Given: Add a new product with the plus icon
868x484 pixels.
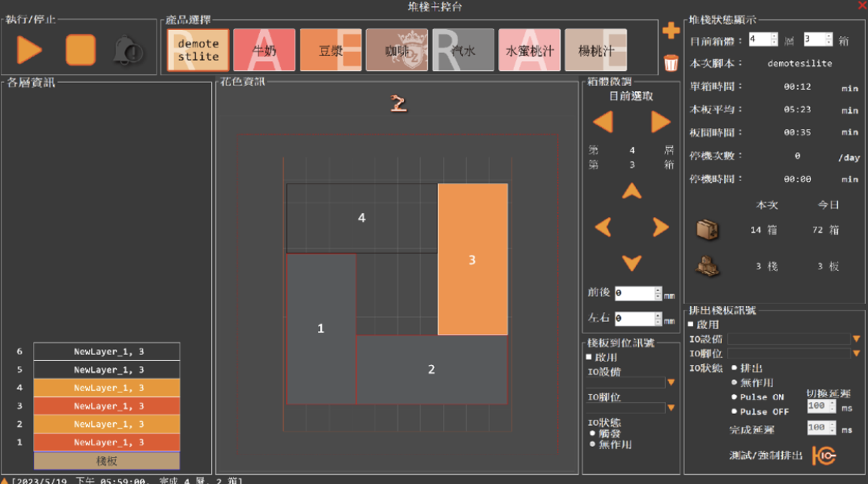Looking at the screenshot, I should coord(671,31).
